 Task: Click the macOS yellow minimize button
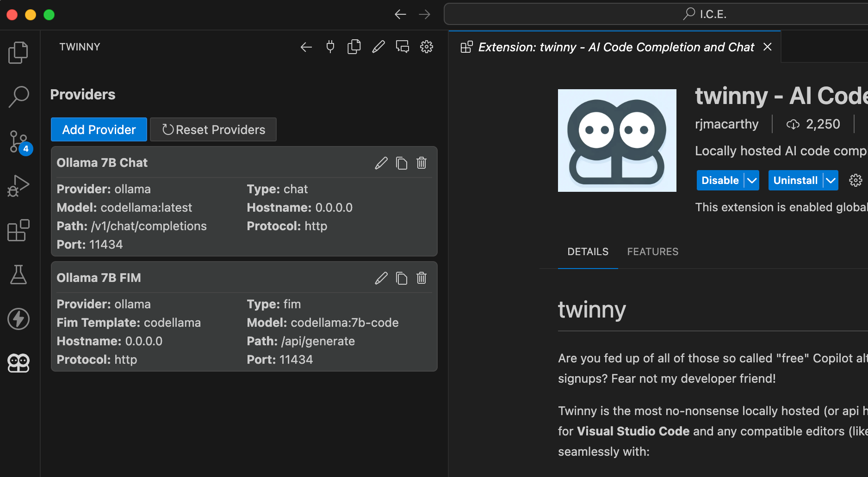tap(31, 15)
